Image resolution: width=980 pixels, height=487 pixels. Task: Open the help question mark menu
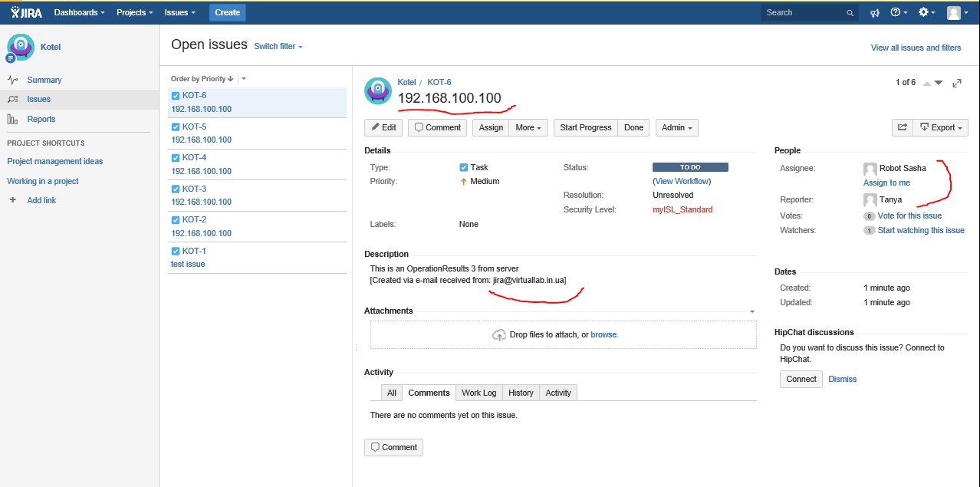pos(899,13)
